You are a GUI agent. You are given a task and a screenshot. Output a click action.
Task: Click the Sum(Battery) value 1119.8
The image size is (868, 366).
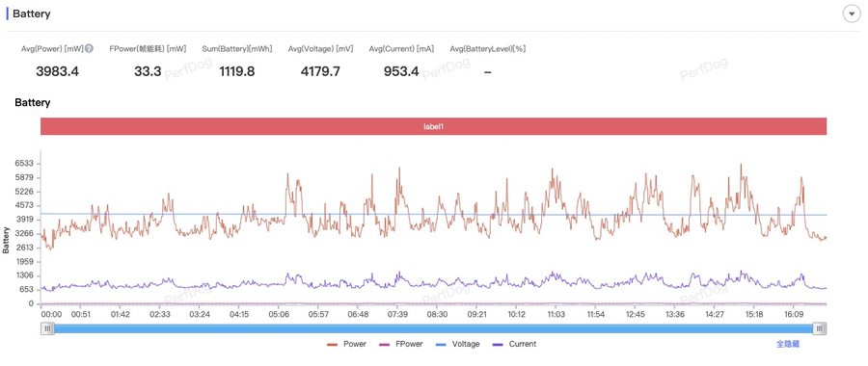tap(237, 70)
